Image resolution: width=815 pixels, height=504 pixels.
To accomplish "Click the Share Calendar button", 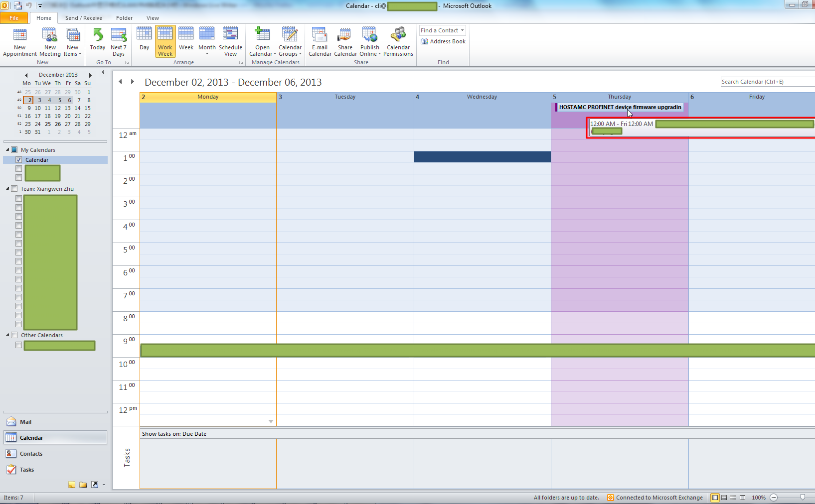I will coord(345,42).
